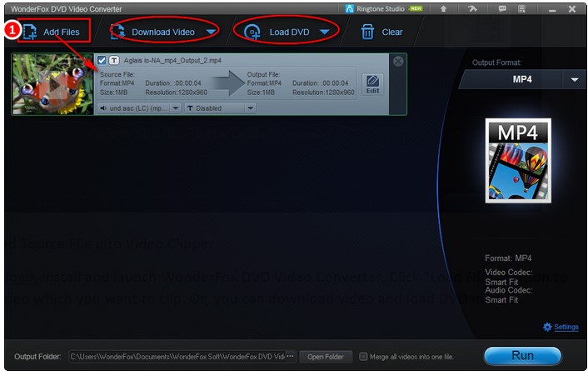This screenshot has height=371, width=588.
Task: Click the Clear trash icon
Action: (367, 32)
